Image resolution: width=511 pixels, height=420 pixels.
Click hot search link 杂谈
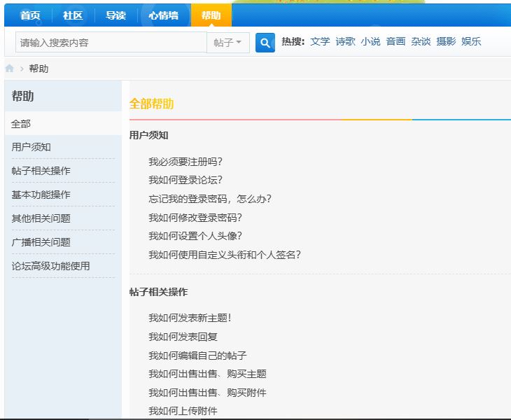pos(421,42)
